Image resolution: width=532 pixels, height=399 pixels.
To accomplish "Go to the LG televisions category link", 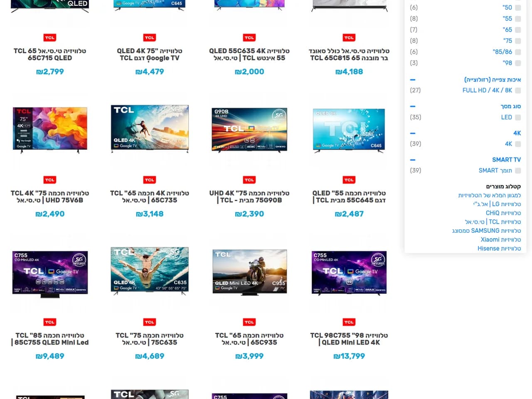I will 497,204.
